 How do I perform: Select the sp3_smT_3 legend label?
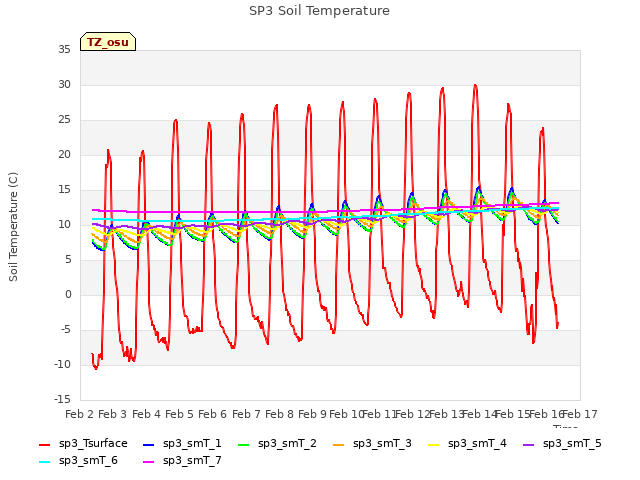pos(382,443)
